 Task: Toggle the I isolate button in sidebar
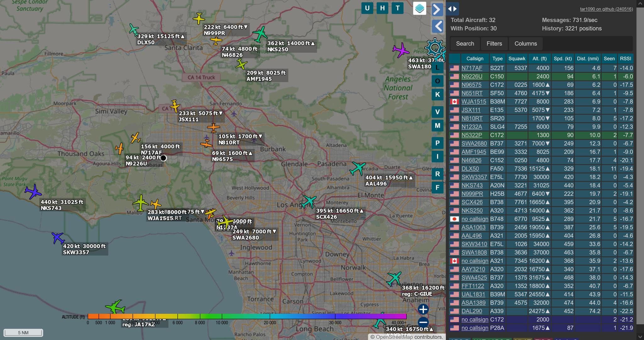click(x=437, y=156)
